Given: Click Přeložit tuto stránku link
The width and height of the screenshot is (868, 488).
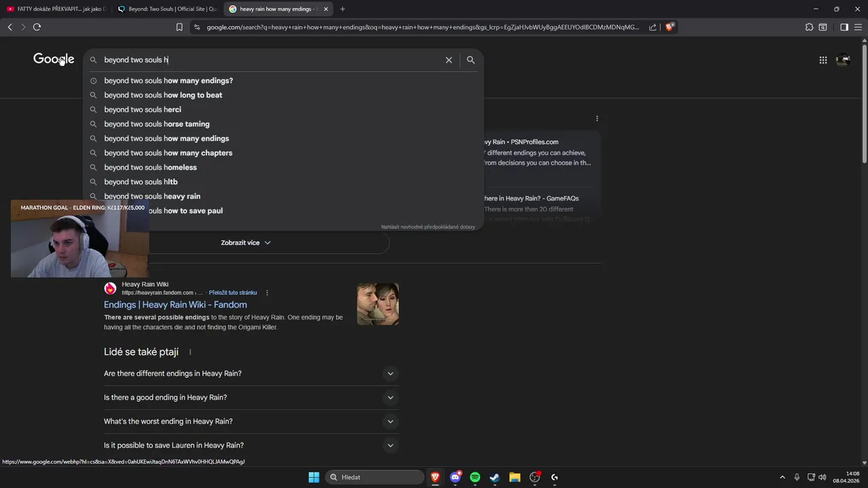Looking at the screenshot, I should point(233,293).
